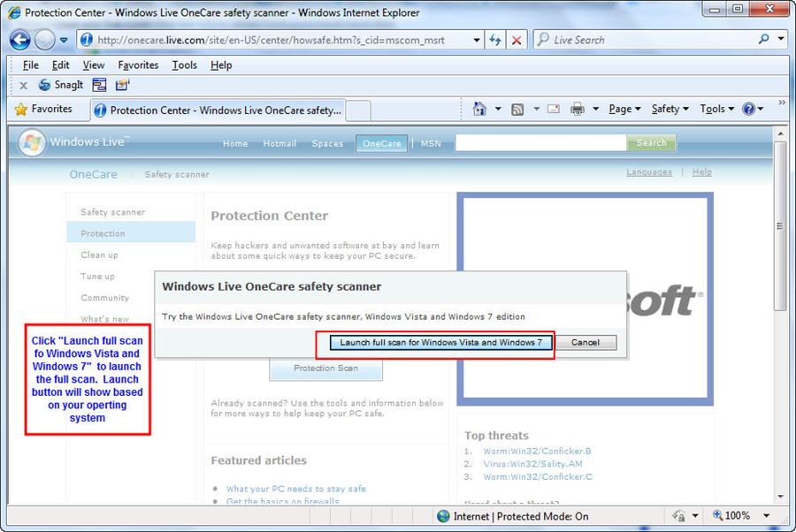Open the Tools menu in menu bar

click(184, 65)
